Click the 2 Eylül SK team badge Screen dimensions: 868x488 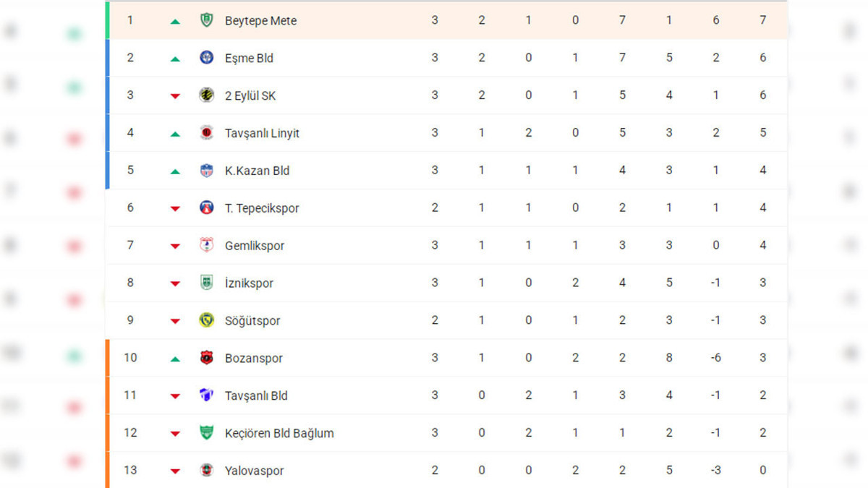point(206,95)
